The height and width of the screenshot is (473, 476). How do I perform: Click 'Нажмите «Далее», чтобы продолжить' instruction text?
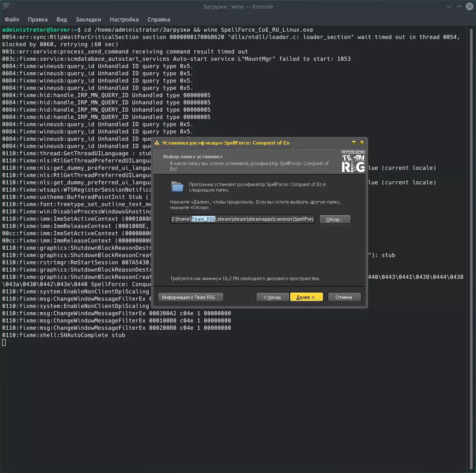(x=255, y=205)
